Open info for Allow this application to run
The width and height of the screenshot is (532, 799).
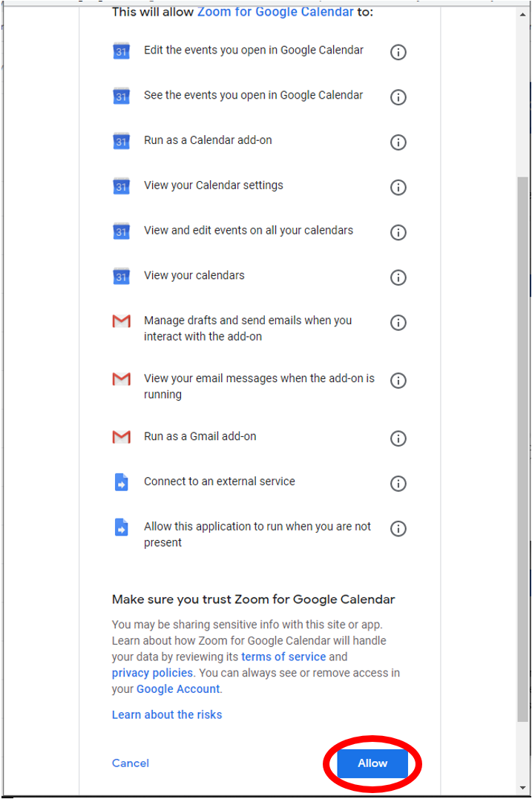[x=398, y=528]
